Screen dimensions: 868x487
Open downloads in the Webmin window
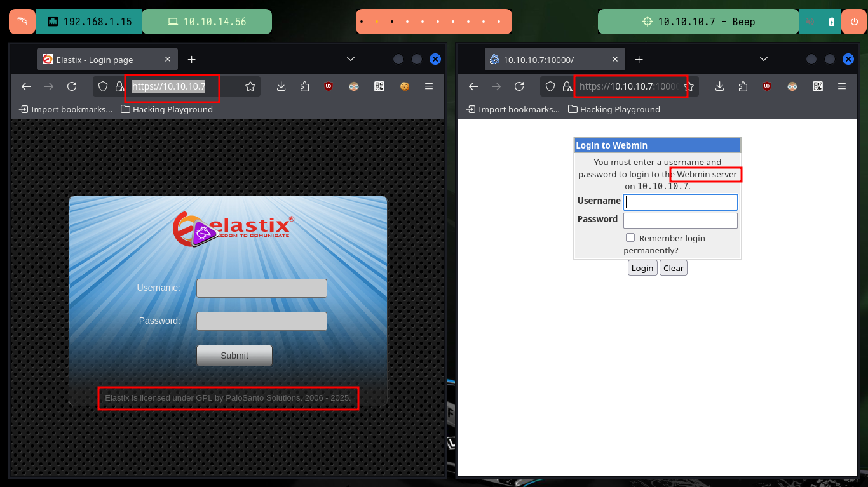point(720,86)
